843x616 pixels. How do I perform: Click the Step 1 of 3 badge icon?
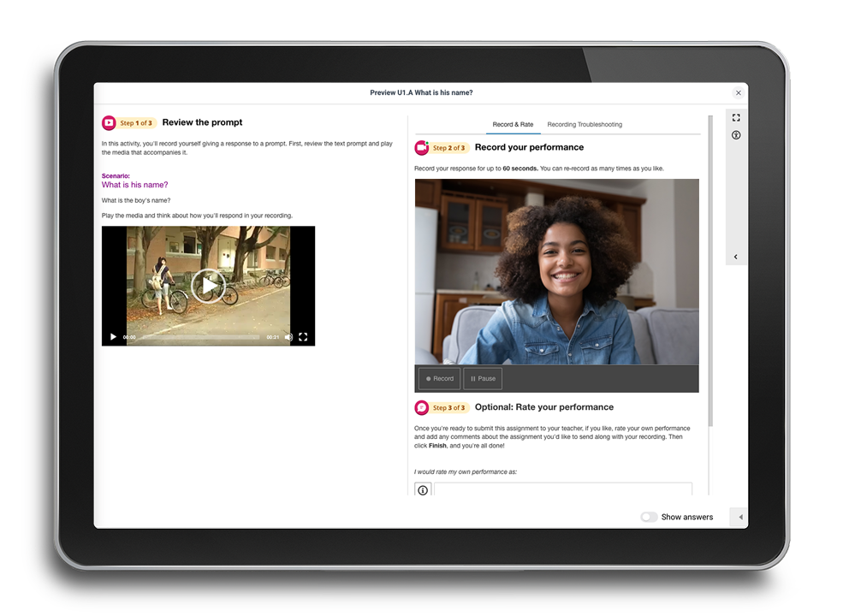[x=109, y=122]
